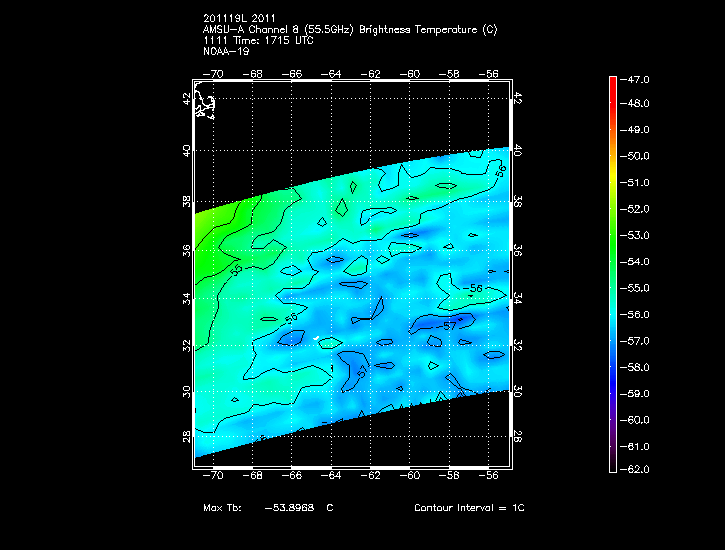The height and width of the screenshot is (550, 725).
Task: Select the NOAA-19 satellite label
Action: (x=226, y=50)
